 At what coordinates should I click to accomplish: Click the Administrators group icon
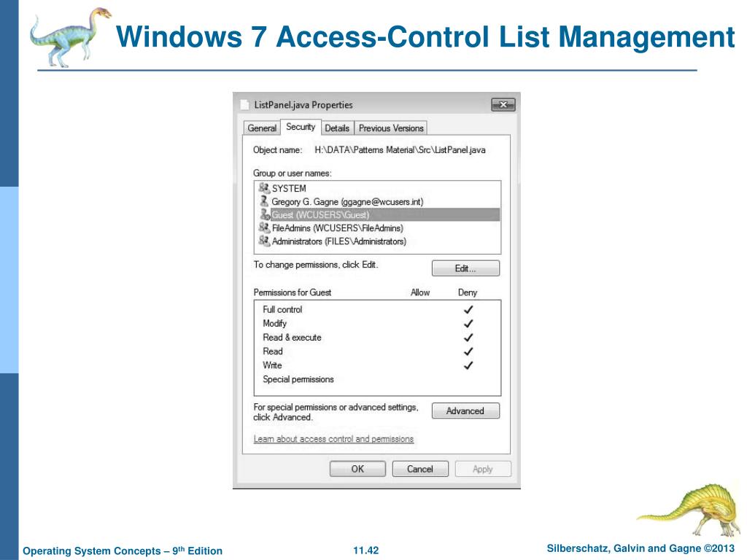click(264, 241)
